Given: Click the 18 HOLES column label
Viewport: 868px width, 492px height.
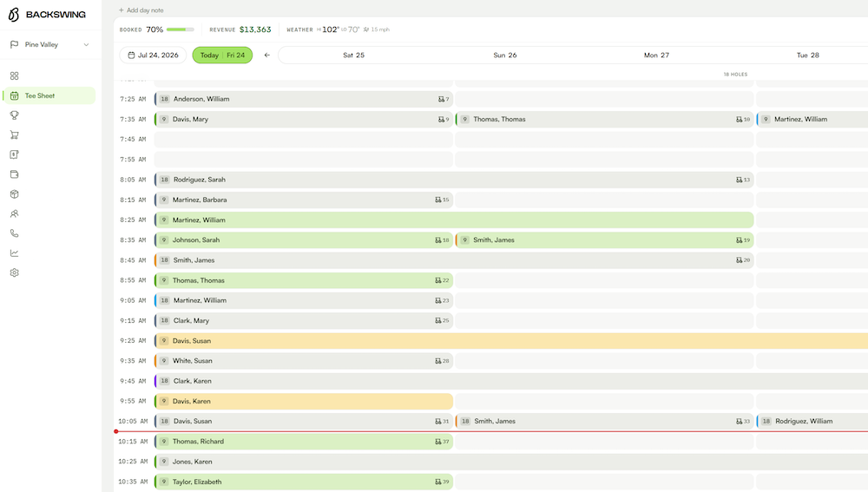Looking at the screenshot, I should 735,74.
